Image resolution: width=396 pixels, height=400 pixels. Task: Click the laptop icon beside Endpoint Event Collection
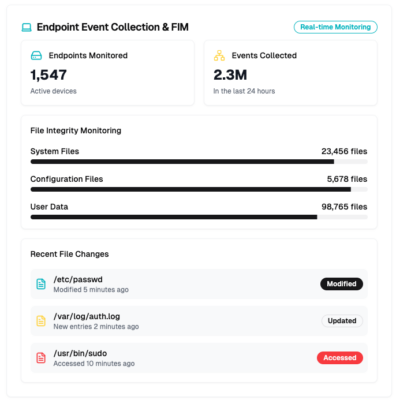tap(26, 27)
